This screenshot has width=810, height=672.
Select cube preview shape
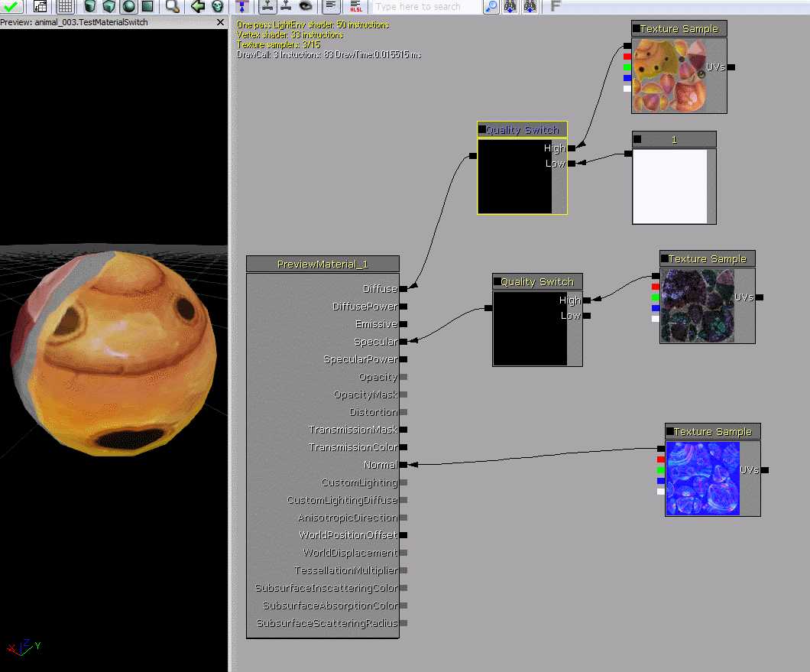[109, 6]
